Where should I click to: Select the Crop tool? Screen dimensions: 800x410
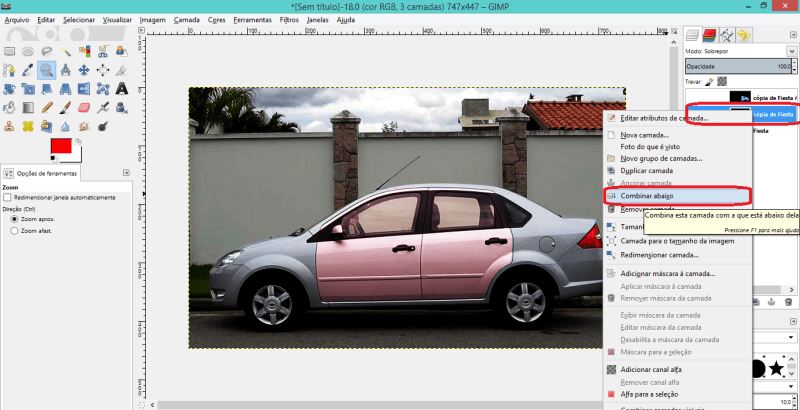(121, 70)
